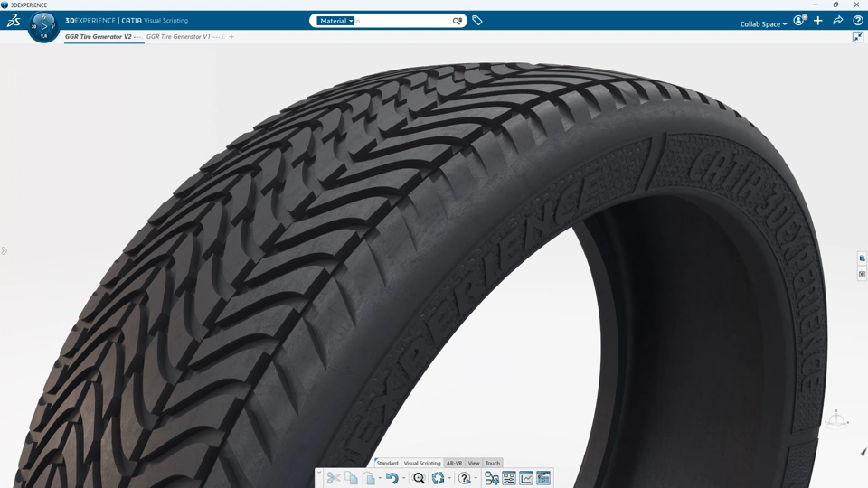Select the View action bar tab
868x488 pixels.
(x=474, y=463)
